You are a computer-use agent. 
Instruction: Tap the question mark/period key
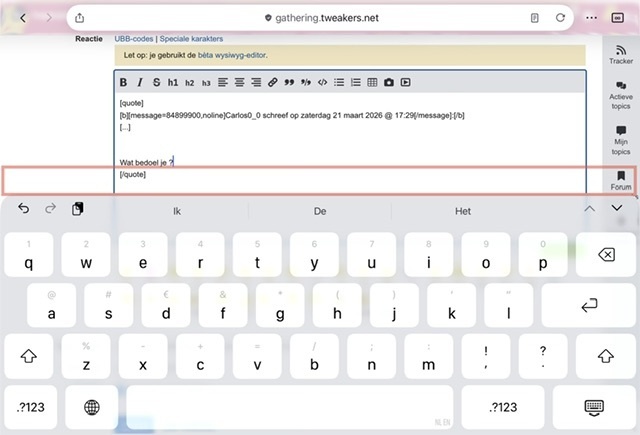click(543, 356)
